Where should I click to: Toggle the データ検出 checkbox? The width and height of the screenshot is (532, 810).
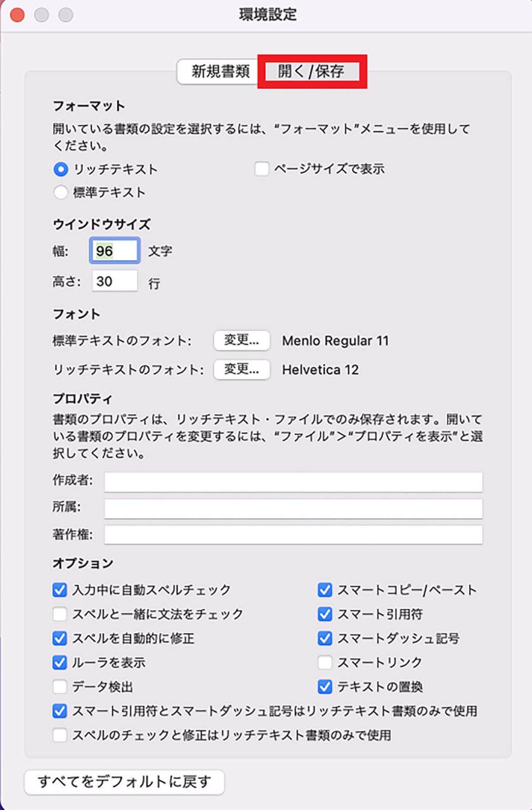tap(60, 687)
